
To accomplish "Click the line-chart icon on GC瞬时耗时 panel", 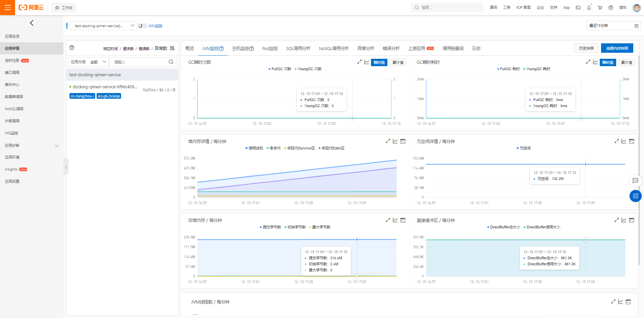I will pos(595,62).
